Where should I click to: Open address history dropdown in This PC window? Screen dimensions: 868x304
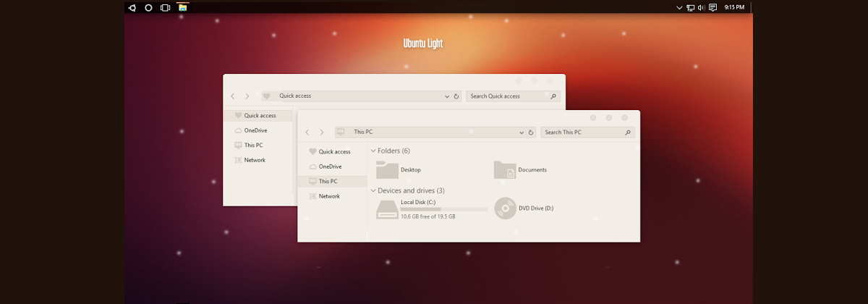(x=522, y=132)
